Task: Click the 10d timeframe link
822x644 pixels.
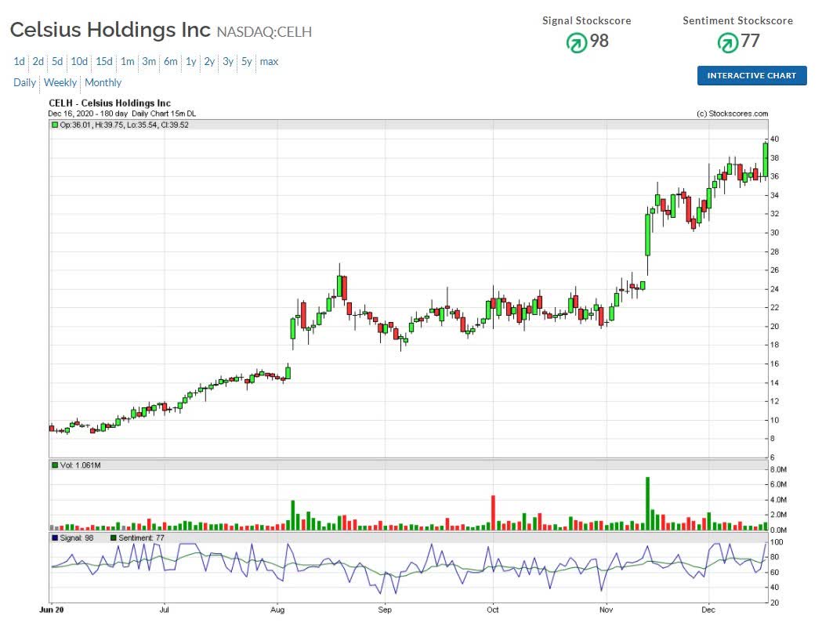Action: [x=78, y=61]
